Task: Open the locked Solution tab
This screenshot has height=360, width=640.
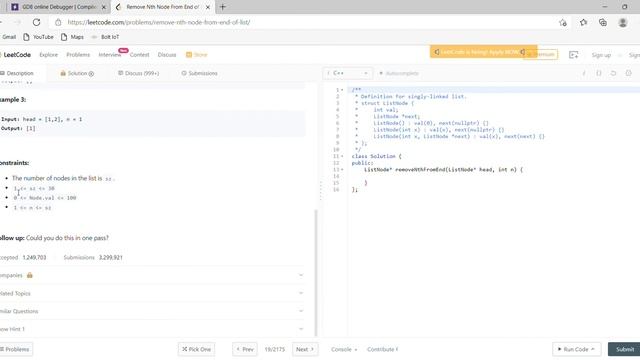Action: pos(77,73)
